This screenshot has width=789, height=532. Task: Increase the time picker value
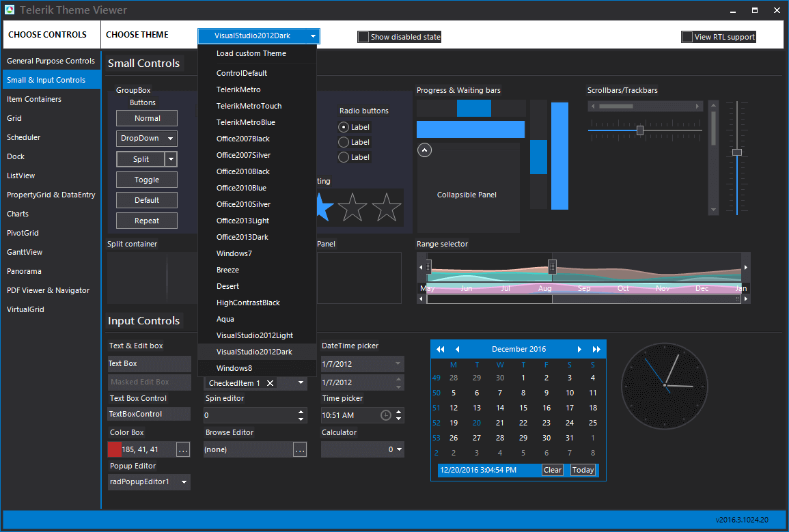click(x=398, y=412)
